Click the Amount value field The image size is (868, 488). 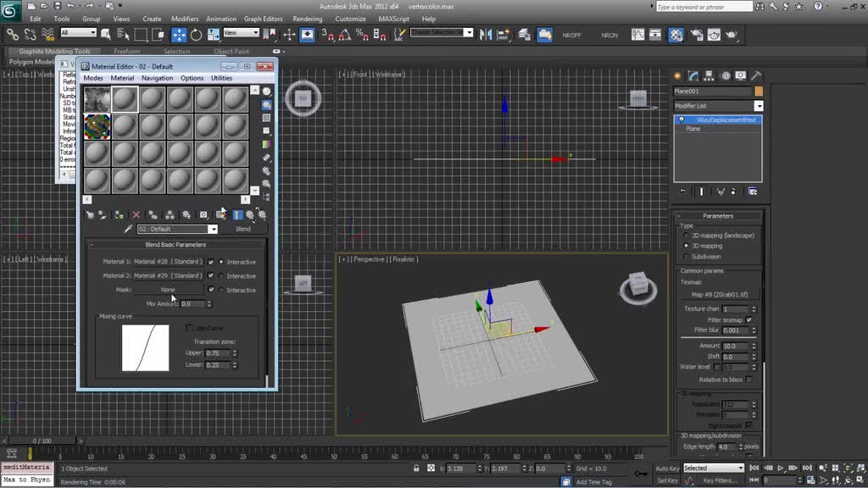pyautogui.click(x=736, y=346)
